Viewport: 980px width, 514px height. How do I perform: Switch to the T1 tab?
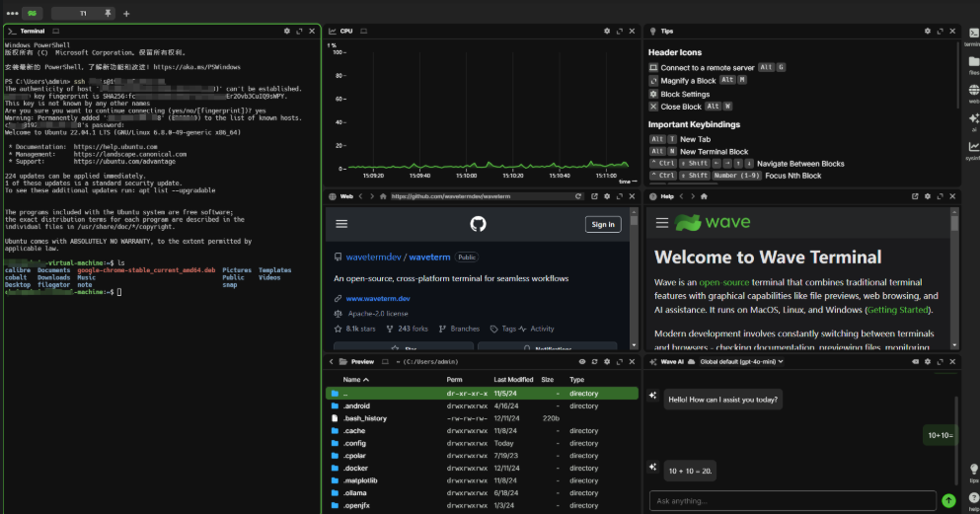tap(82, 14)
